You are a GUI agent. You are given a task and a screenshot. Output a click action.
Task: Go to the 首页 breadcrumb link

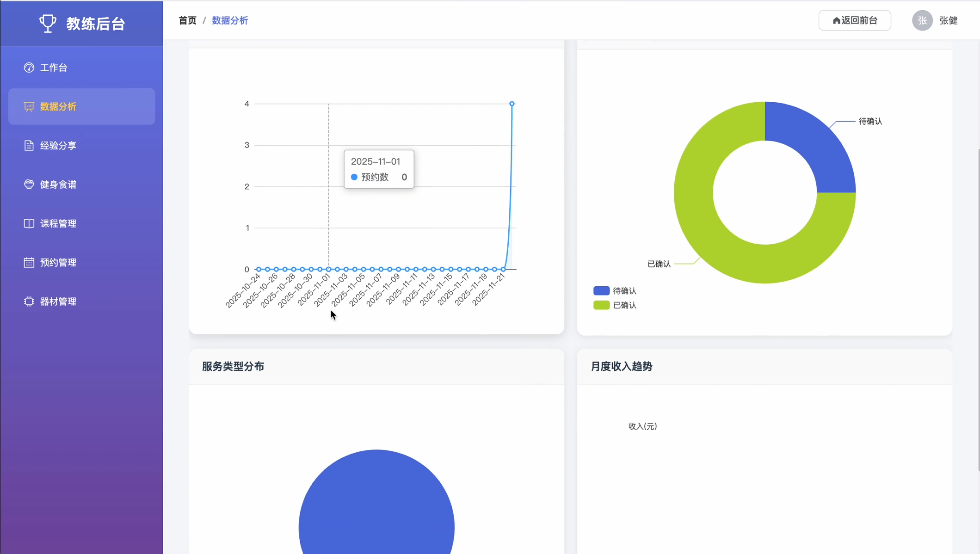[187, 20]
